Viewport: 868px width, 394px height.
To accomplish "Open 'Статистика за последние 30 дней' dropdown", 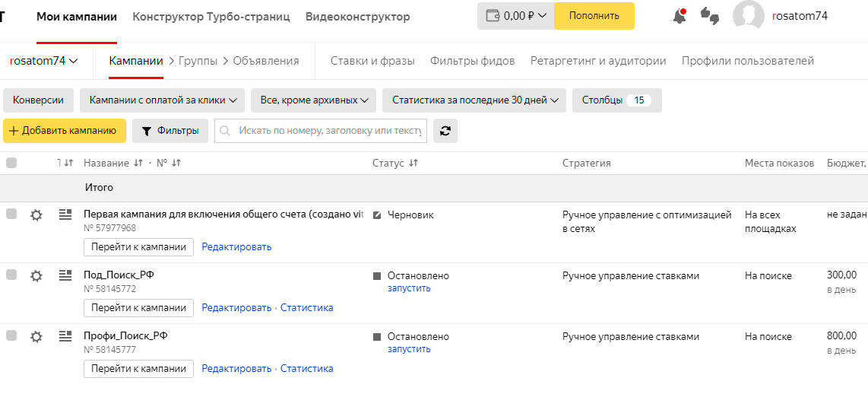I will (x=474, y=100).
